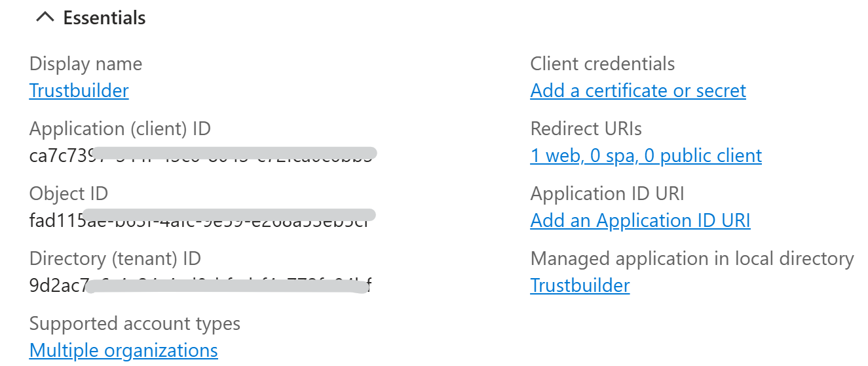Collapse the Essentials section chevron
Image resolution: width=868 pixels, height=366 pixels.
[45, 18]
